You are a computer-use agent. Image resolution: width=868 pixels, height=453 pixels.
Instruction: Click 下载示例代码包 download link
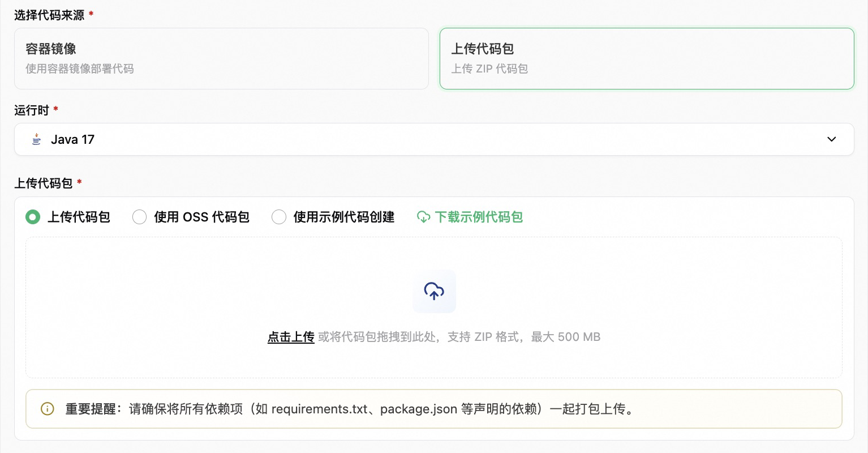tap(479, 217)
